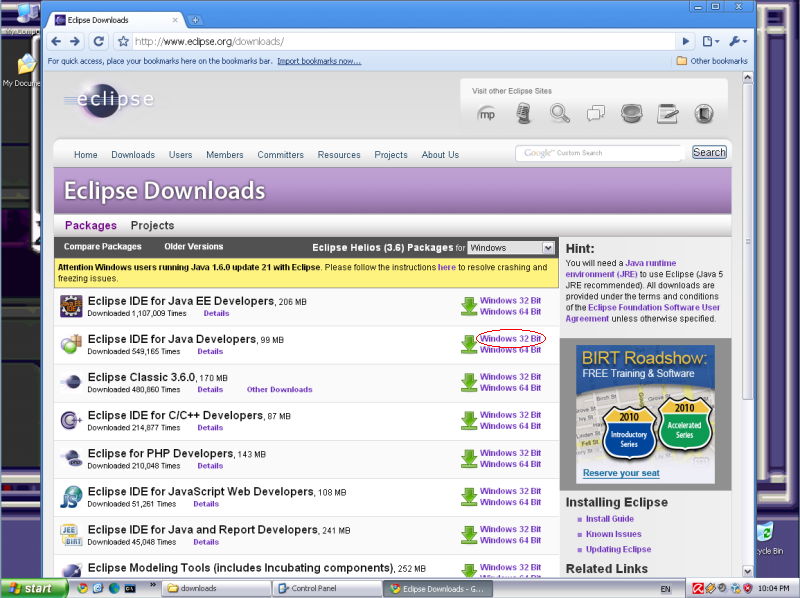Open the speech bubbles forum icon
The width and height of the screenshot is (800, 598).
[596, 114]
